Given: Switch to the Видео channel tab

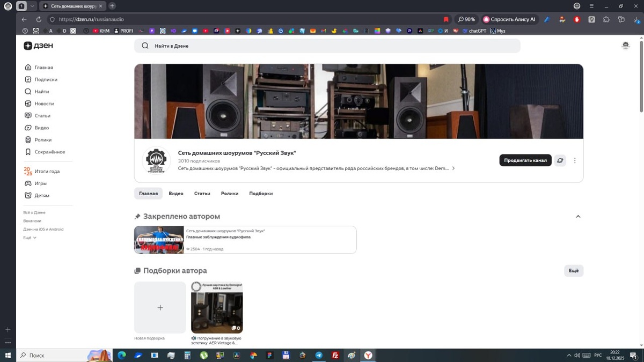Looking at the screenshot, I should pos(176,194).
